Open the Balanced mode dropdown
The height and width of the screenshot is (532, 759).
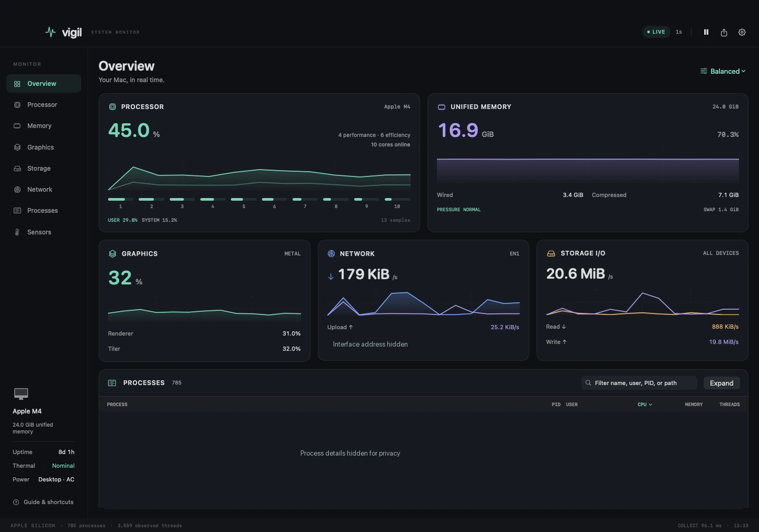(x=723, y=71)
